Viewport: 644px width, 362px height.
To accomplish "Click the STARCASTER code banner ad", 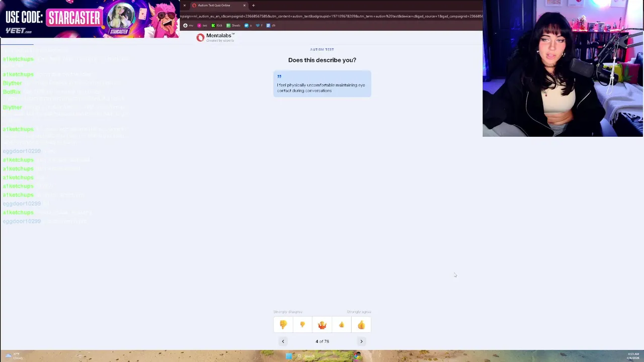I will point(90,19).
